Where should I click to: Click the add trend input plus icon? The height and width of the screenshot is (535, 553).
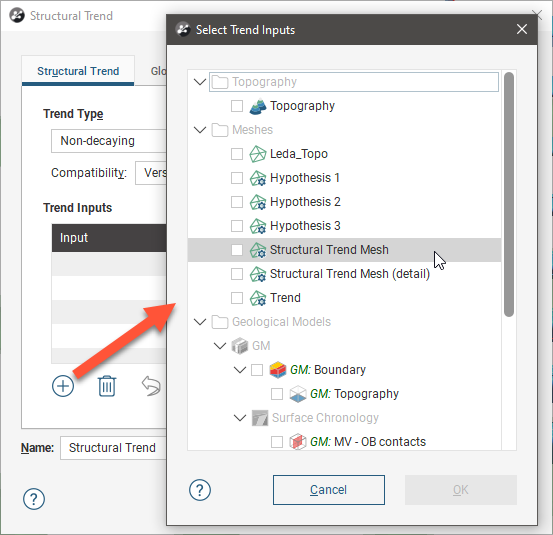coord(63,386)
